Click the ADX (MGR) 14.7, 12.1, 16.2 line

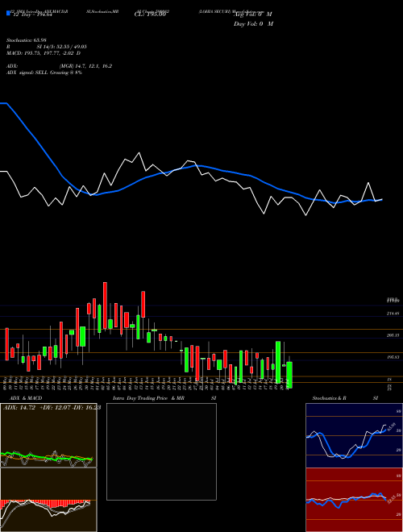[60, 66]
